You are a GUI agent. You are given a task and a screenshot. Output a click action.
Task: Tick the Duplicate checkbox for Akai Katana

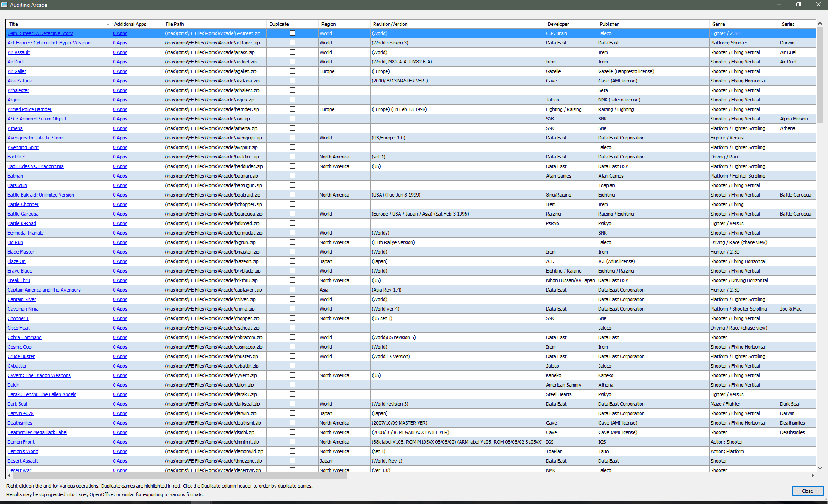point(292,81)
